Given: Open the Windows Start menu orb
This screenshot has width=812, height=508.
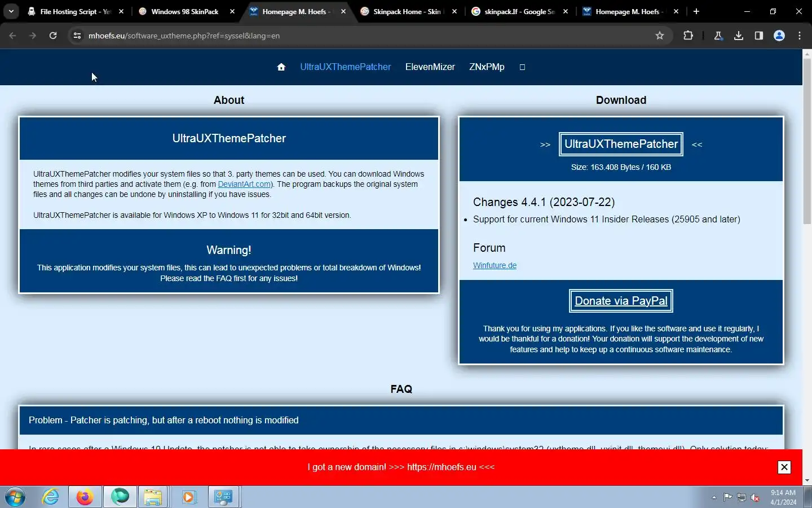Looking at the screenshot, I should point(15,497).
